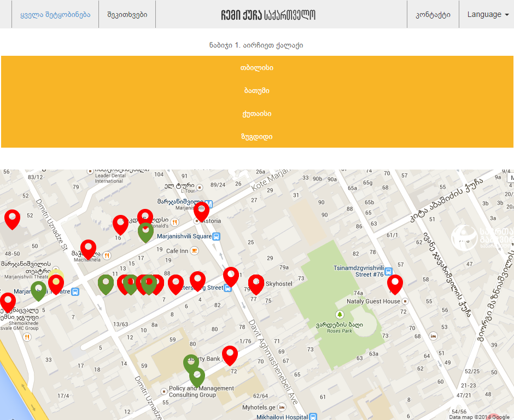Screen dimensions: 514x420
Task: Click green marker over Liberty Bank label
Action: coord(191,364)
